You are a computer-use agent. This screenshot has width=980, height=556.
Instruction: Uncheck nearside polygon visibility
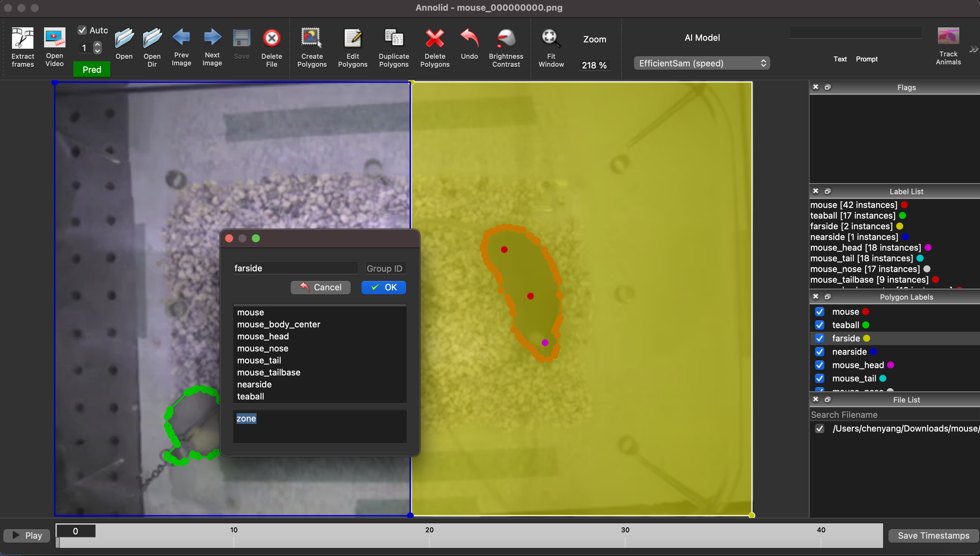pos(819,352)
